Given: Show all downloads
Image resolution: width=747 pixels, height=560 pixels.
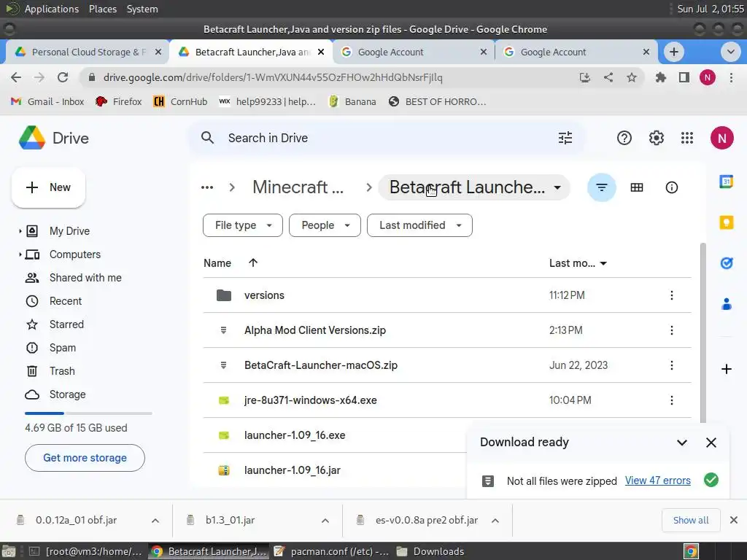Looking at the screenshot, I should coord(690,521).
